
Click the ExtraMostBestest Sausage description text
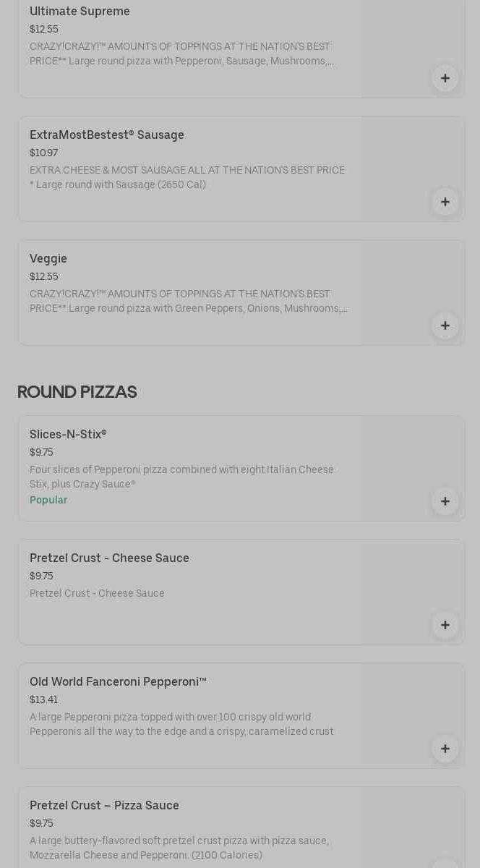pyautogui.click(x=187, y=177)
